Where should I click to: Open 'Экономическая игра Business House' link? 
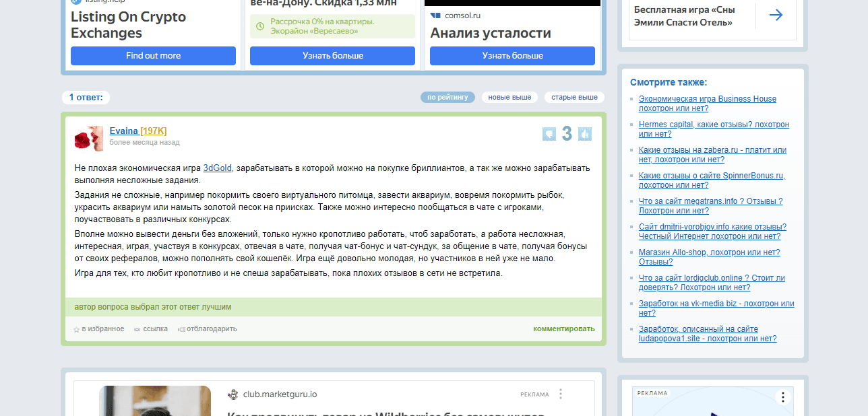coord(707,99)
